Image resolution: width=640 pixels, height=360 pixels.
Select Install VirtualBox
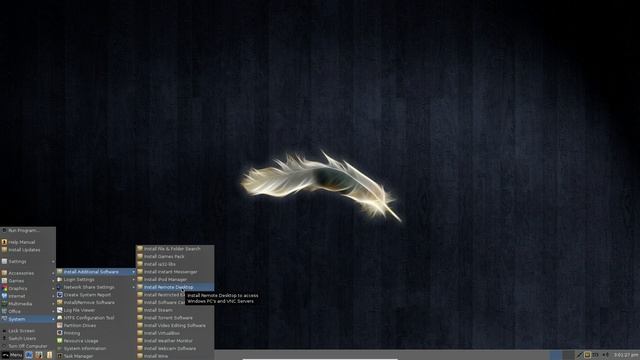(x=175, y=333)
